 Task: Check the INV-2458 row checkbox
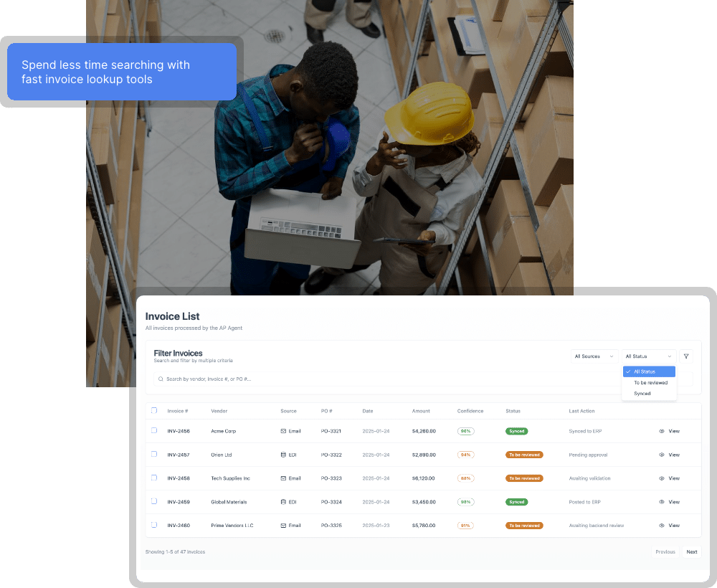coord(154,478)
